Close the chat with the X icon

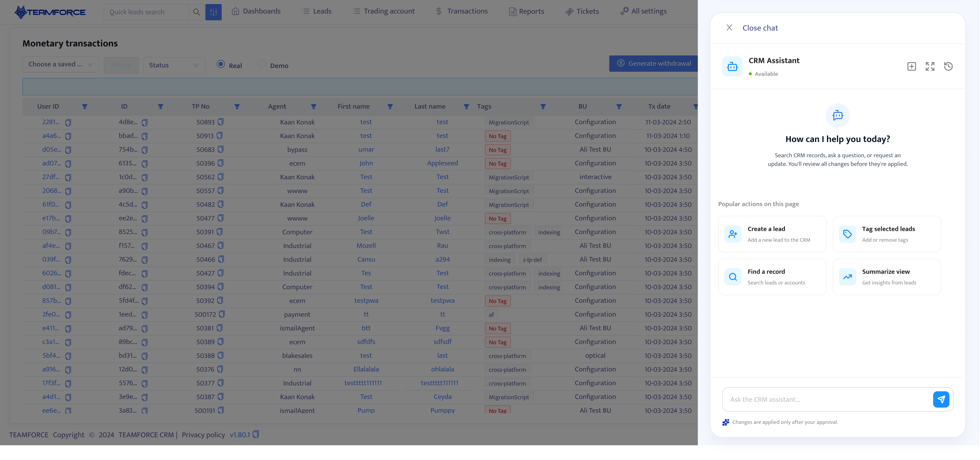click(x=729, y=28)
